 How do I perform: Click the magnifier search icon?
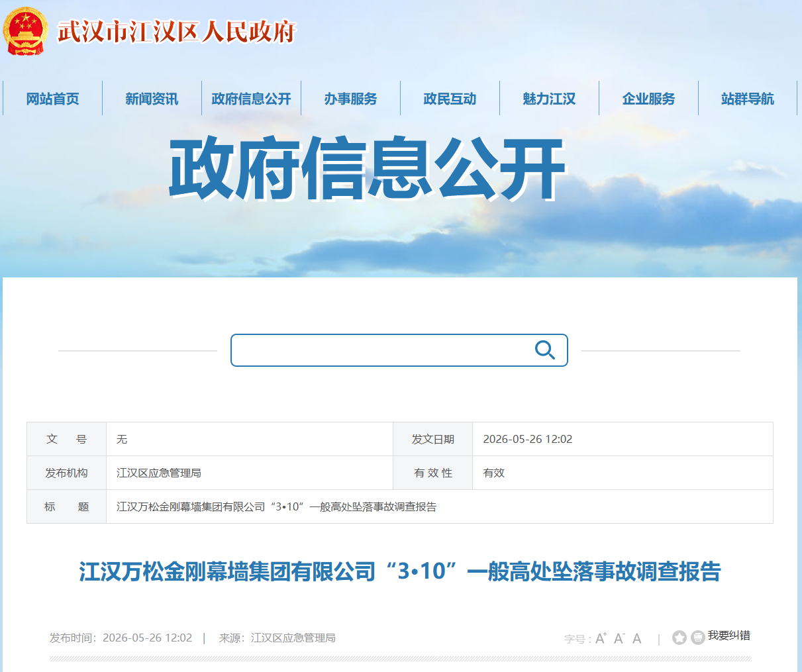click(544, 350)
